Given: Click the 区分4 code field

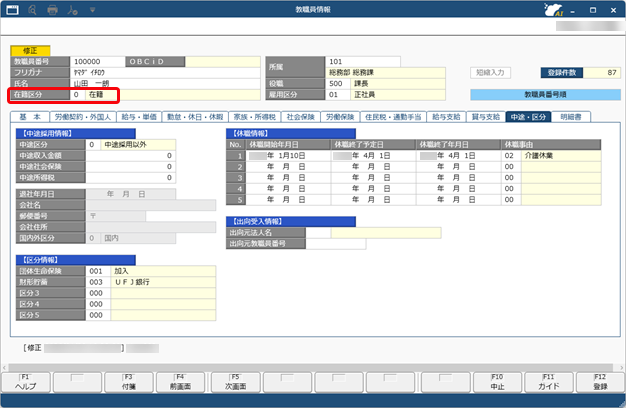Looking at the screenshot, I should click(x=98, y=304).
